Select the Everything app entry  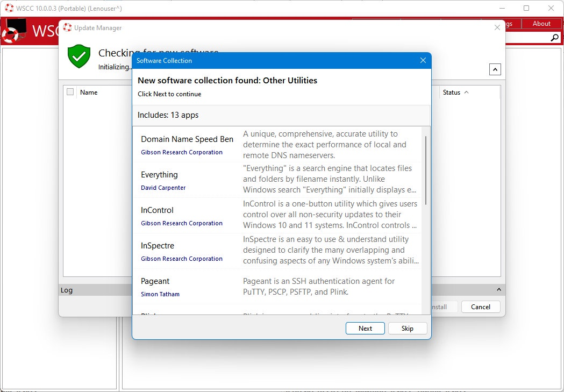pos(159,175)
